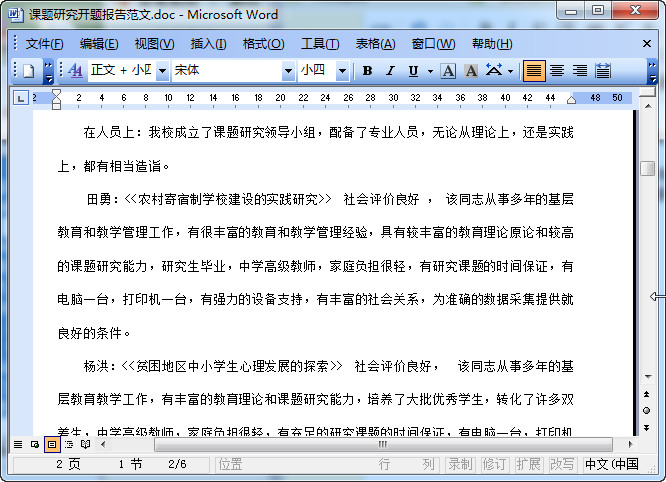Viewport: 666px width, 482px height.
Task: Click the vertical scroll up arrow
Action: pos(648,106)
